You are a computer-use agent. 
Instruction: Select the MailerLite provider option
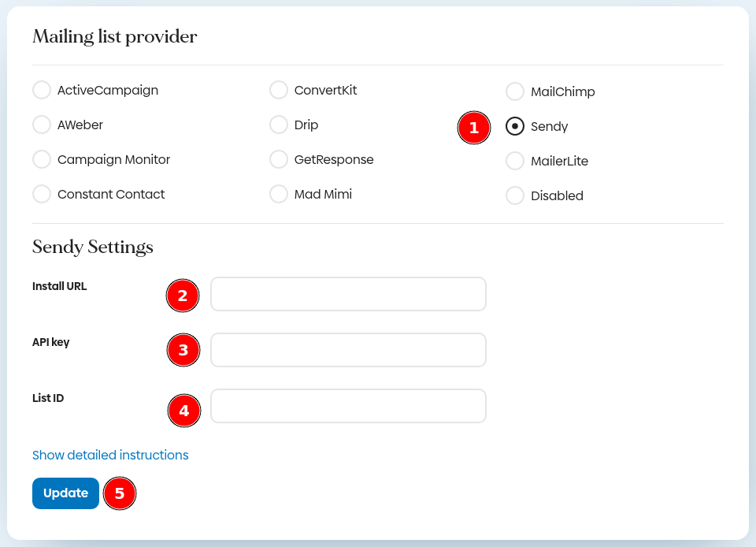515,161
